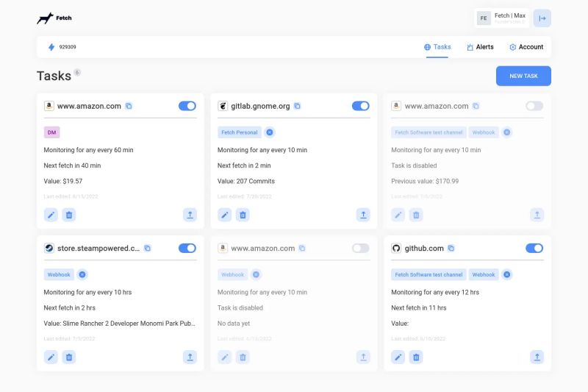588x392 pixels.
Task: Click the Fetch Personal tag
Action: [240, 132]
